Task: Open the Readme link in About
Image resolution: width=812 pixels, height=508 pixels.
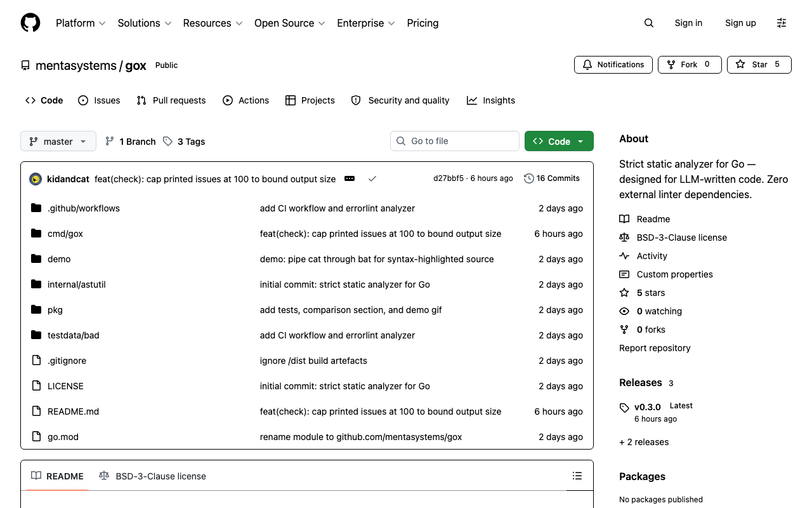Action: tap(645, 219)
